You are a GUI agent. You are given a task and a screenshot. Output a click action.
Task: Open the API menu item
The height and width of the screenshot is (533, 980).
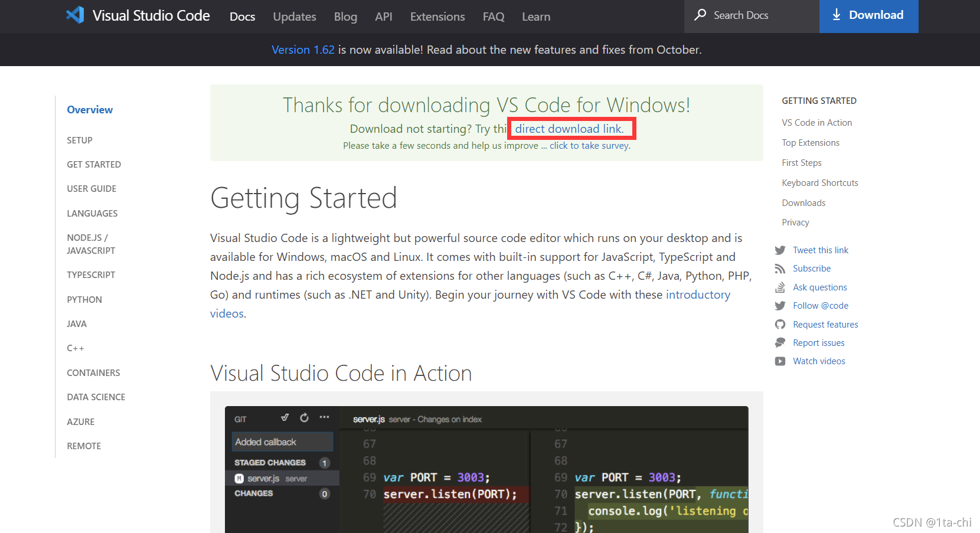click(x=384, y=17)
